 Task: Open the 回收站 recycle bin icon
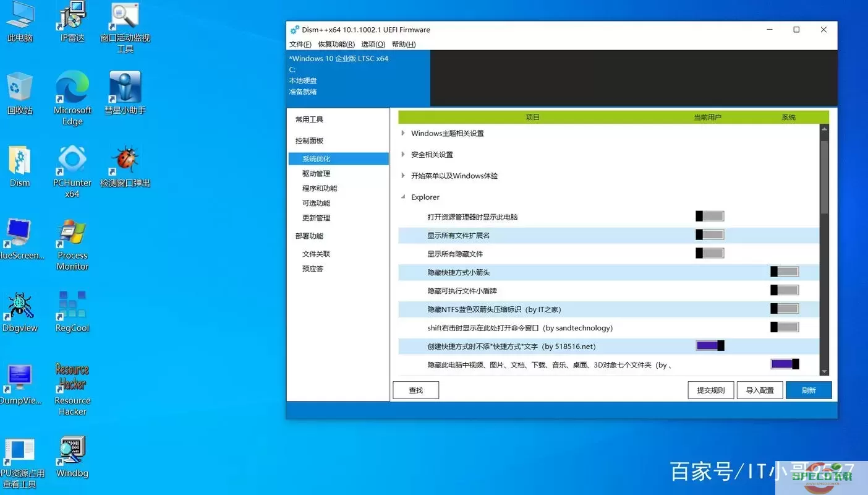(x=20, y=94)
